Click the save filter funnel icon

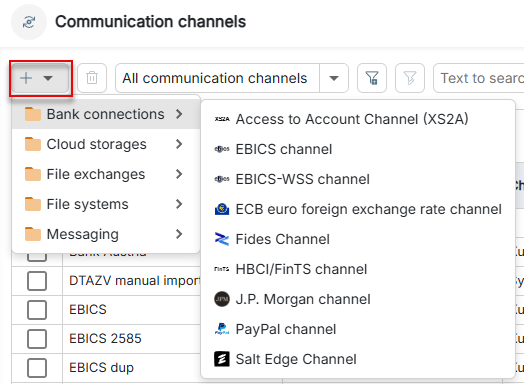click(x=372, y=78)
